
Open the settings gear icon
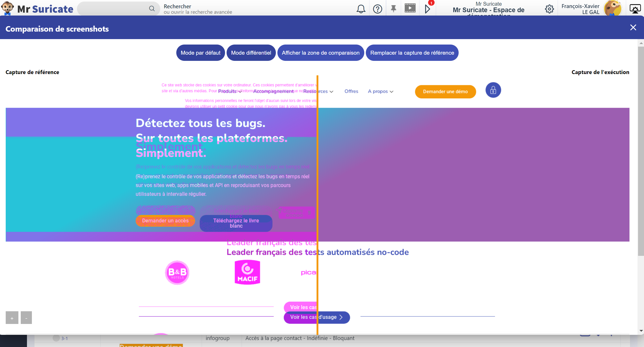549,9
